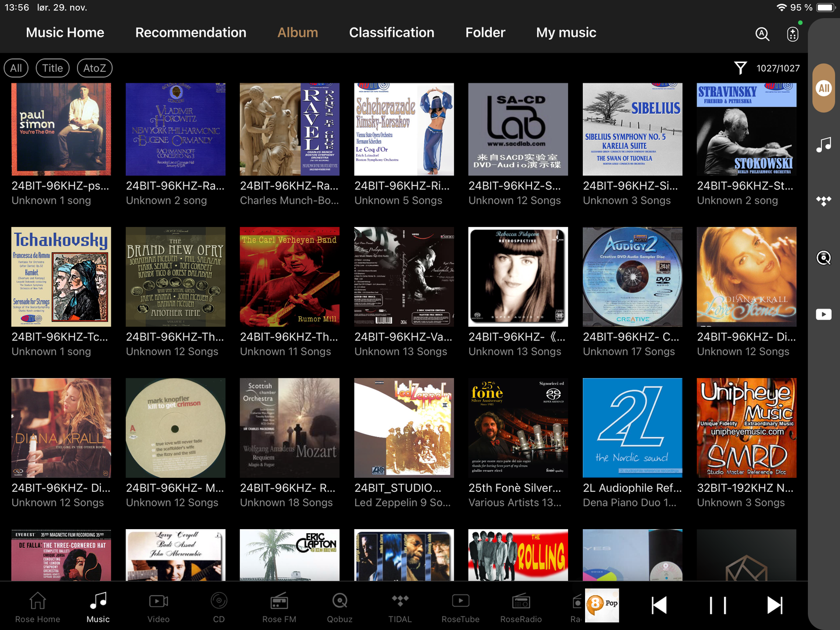Open the Brand New Opry album cover
Image resolution: width=840 pixels, height=630 pixels.
coord(176,277)
